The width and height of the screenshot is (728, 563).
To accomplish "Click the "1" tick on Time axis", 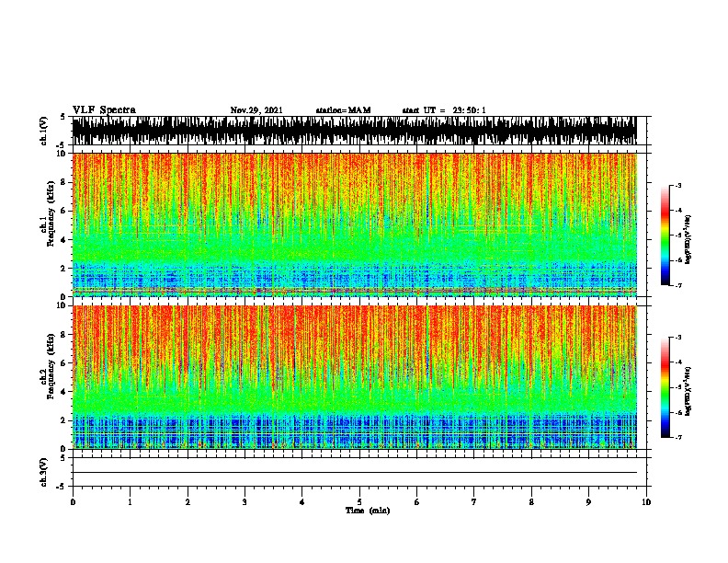I will click(130, 502).
